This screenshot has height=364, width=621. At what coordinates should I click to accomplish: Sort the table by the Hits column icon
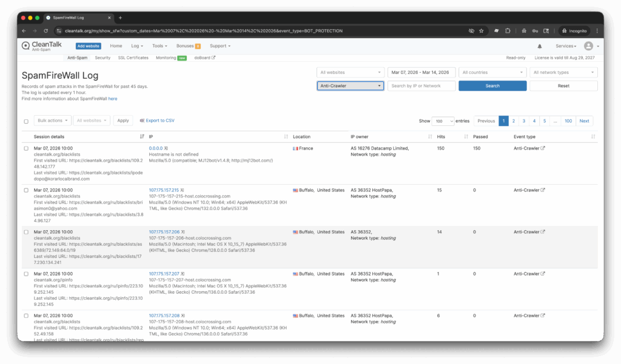465,137
